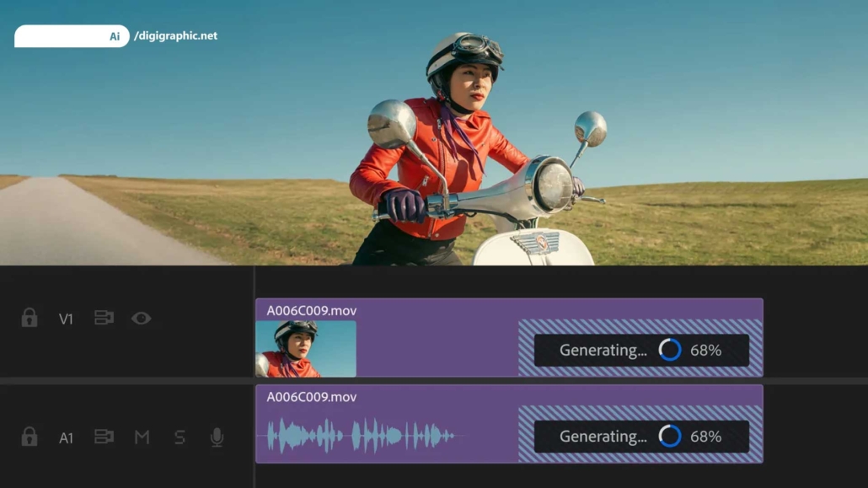This screenshot has width=868, height=488.
Task: Select the A006C009.mov clip name on V1
Action: coord(311,311)
